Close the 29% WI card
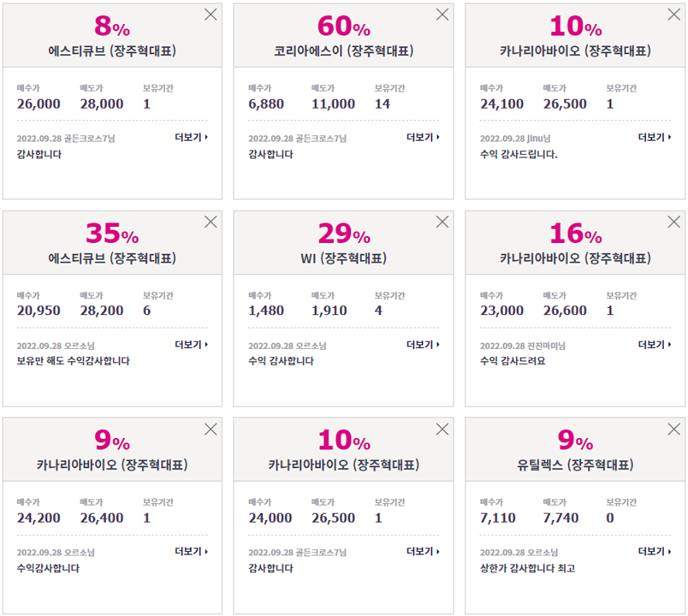The height and width of the screenshot is (616, 688). click(442, 222)
